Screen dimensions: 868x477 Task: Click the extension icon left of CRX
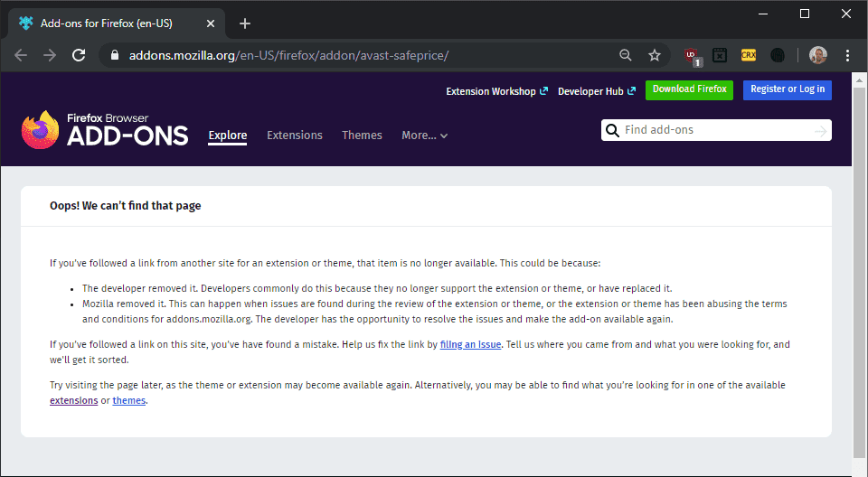click(720, 55)
